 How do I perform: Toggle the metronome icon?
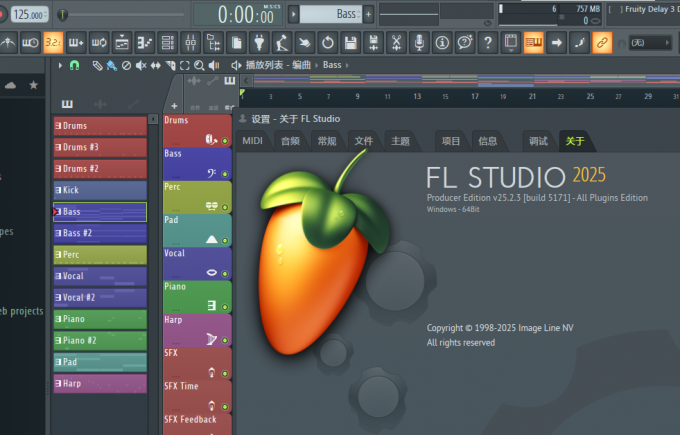coord(8,43)
